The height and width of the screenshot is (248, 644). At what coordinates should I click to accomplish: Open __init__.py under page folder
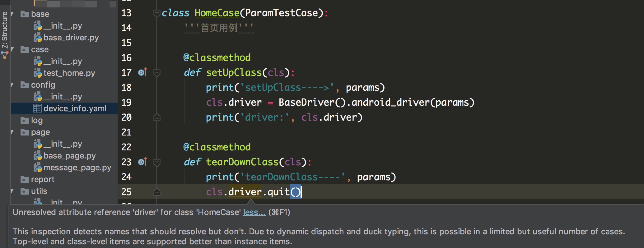(63, 144)
